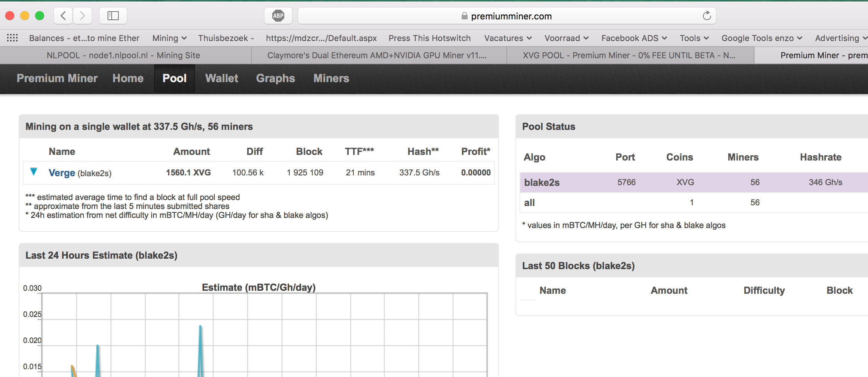Open the Vacatures bookmarks dropdown
This screenshot has width=868, height=377.
508,38
